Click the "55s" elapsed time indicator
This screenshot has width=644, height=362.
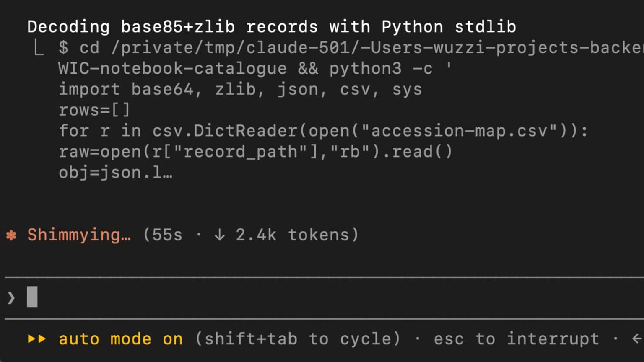(x=167, y=235)
